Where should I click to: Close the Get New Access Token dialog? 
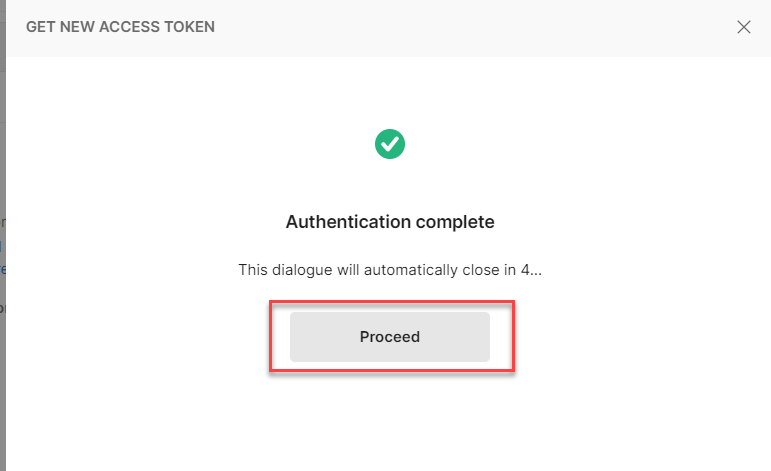pyautogui.click(x=744, y=27)
